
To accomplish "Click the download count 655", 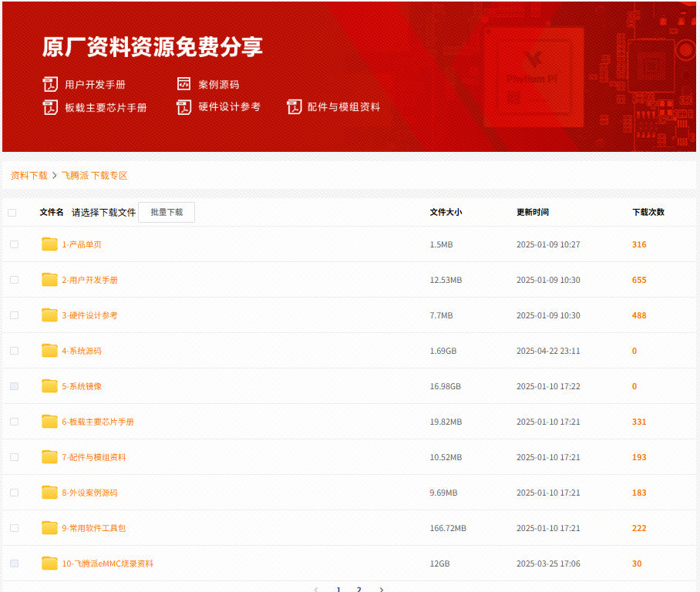I will pyautogui.click(x=639, y=280).
